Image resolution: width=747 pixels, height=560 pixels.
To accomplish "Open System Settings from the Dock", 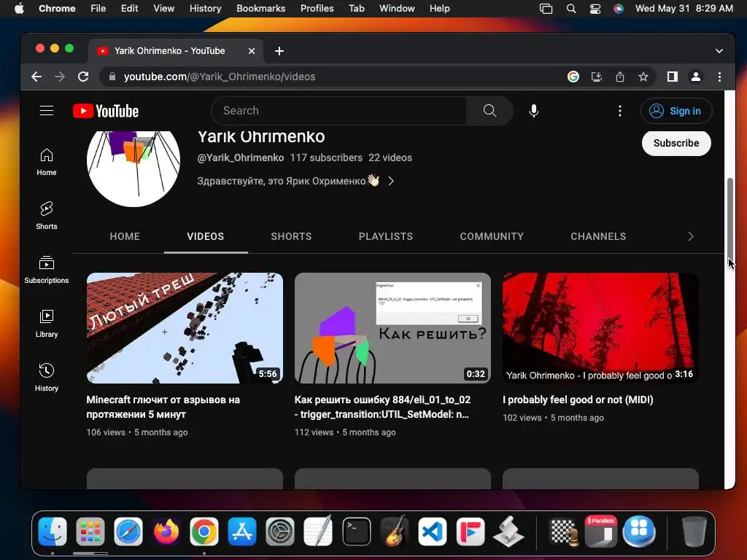I will point(280,532).
